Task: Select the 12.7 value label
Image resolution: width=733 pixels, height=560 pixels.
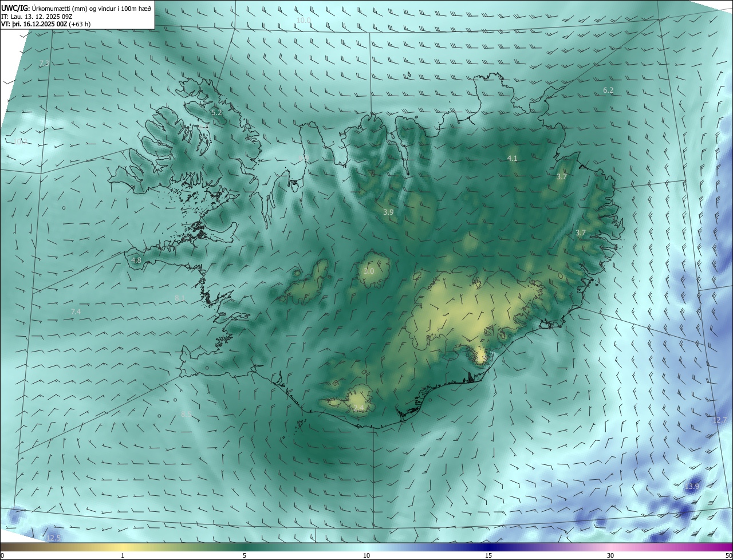Action: (x=719, y=420)
